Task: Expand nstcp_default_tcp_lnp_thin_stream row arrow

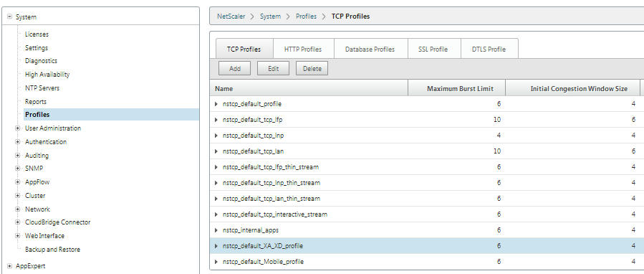Action: coord(216,183)
